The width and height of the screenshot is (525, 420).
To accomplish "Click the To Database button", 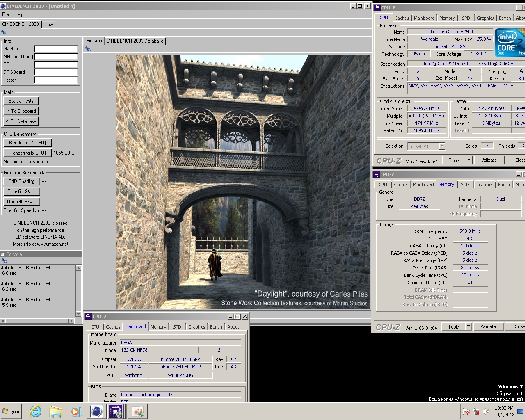I will coord(21,121).
